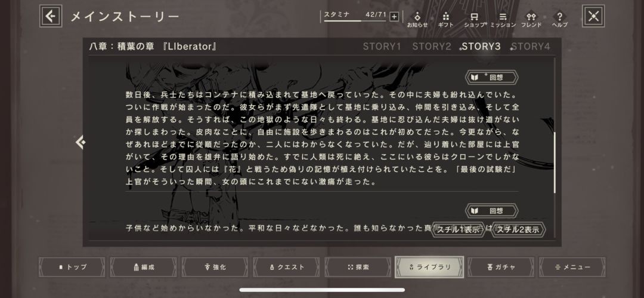Click the back arrow icon

click(51, 16)
